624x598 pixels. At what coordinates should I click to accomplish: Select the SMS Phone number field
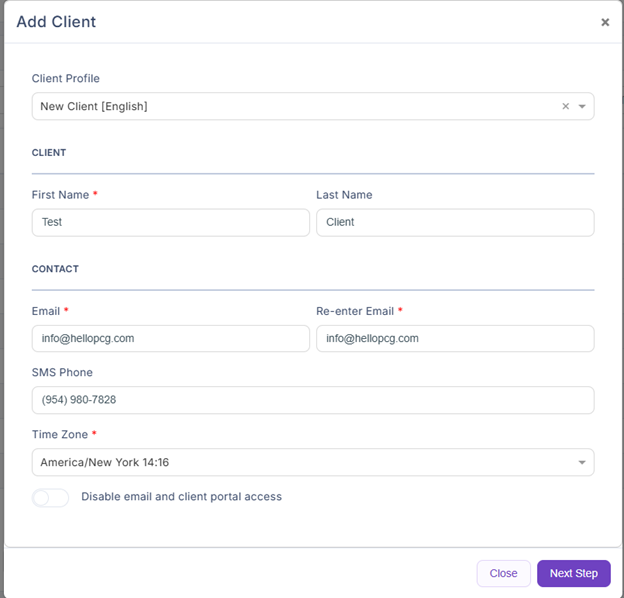pyautogui.click(x=312, y=400)
